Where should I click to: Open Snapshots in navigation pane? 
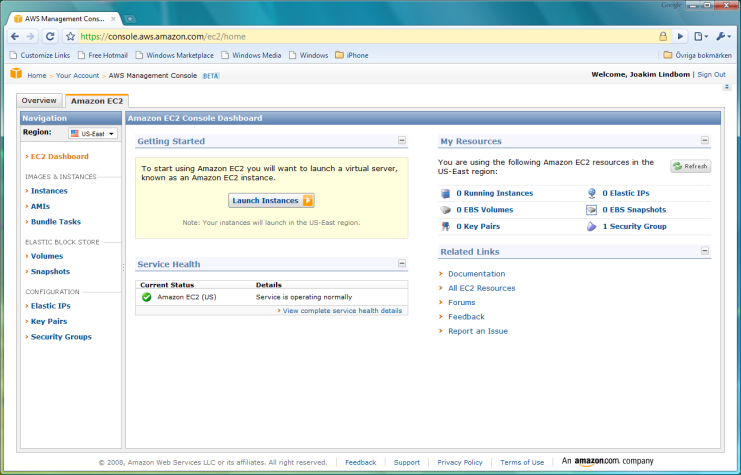tap(50, 272)
